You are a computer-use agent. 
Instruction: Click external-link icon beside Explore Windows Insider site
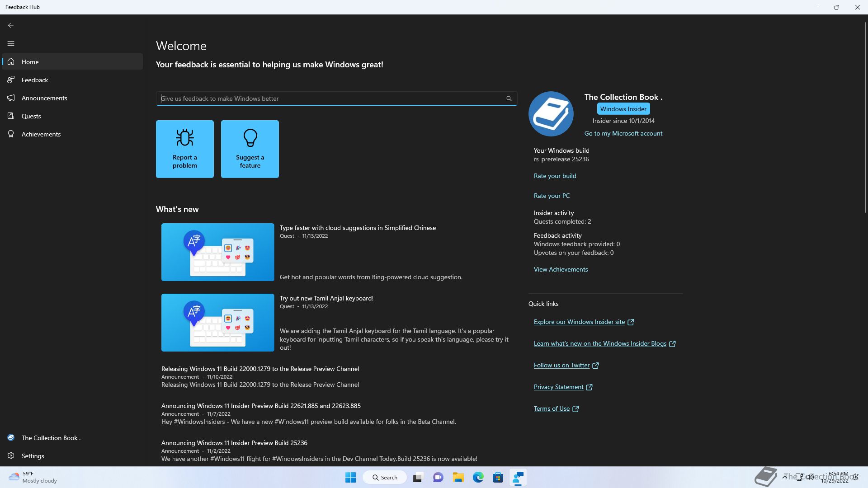pos(631,322)
